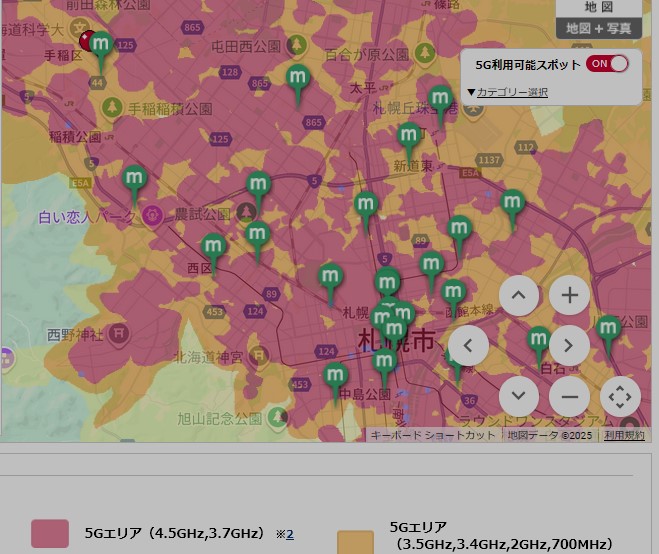The width and height of the screenshot is (659, 554).
Task: Pan the map up with arrow button
Action: (518, 295)
